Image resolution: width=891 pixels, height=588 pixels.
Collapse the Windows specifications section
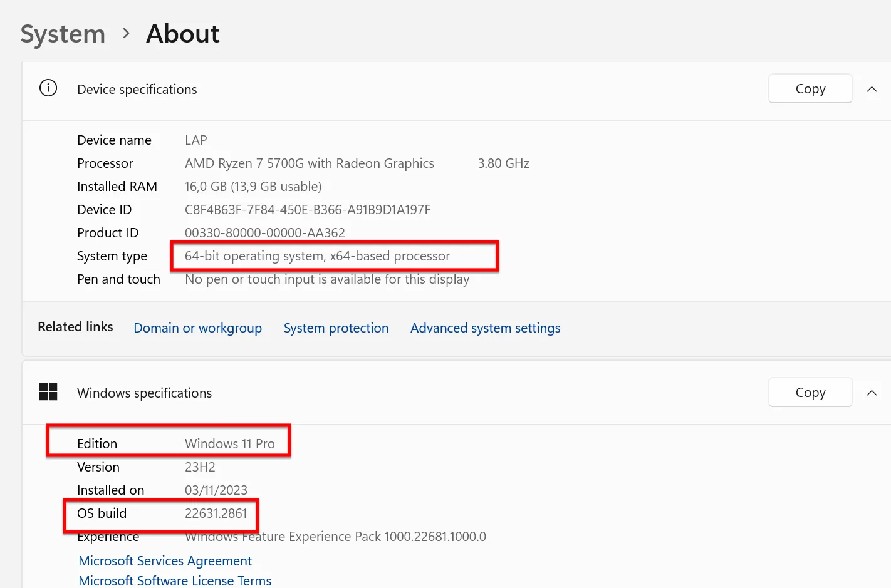coord(872,393)
